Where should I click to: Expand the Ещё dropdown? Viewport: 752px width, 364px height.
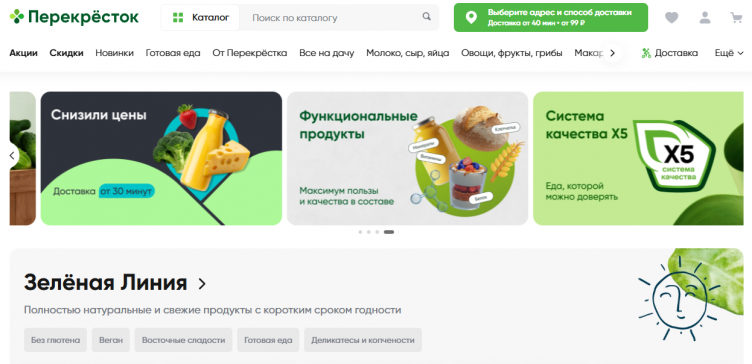[x=729, y=53]
